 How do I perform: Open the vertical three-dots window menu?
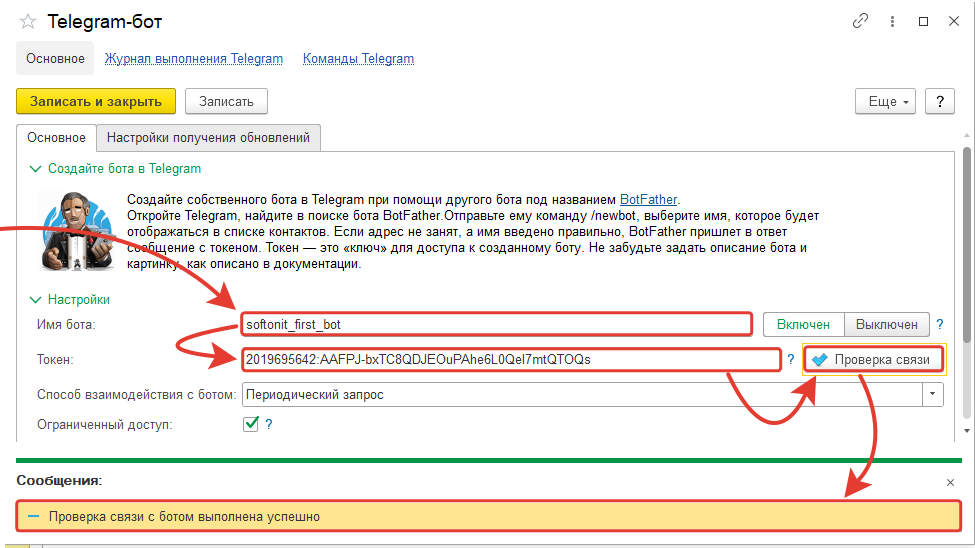892,21
